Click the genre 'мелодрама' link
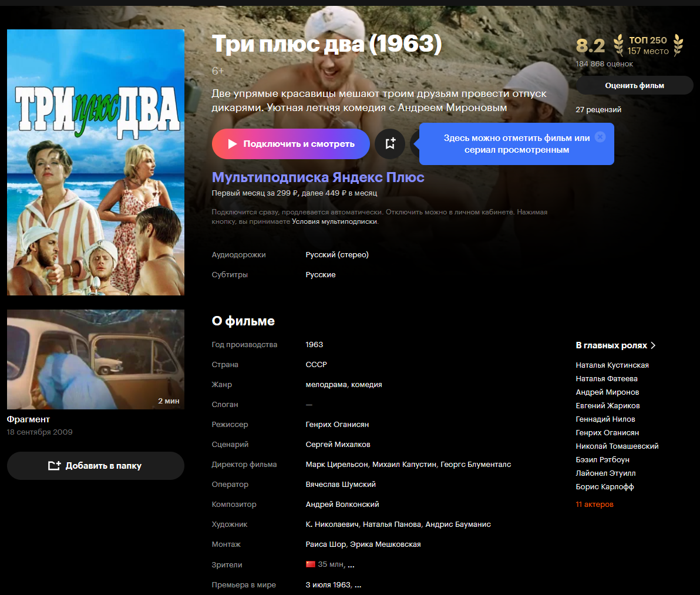Screen dimensions: 700x595 [x=326, y=384]
